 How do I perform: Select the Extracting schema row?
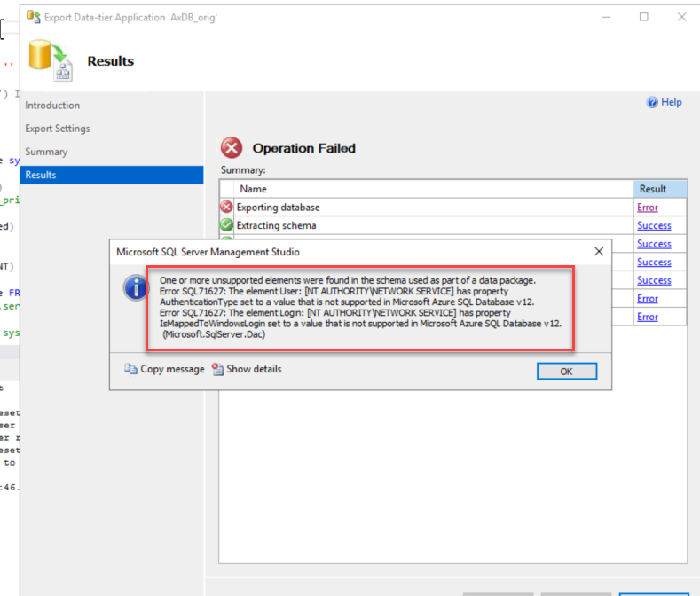pos(452,225)
